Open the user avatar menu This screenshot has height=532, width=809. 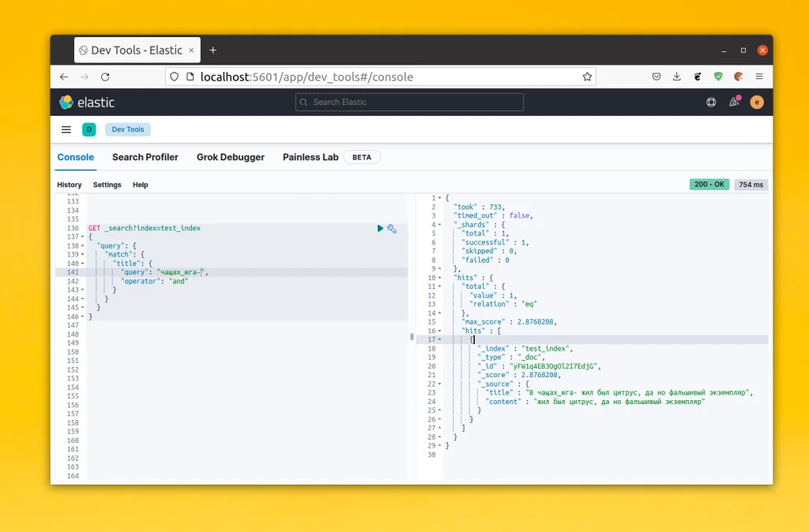[x=756, y=102]
